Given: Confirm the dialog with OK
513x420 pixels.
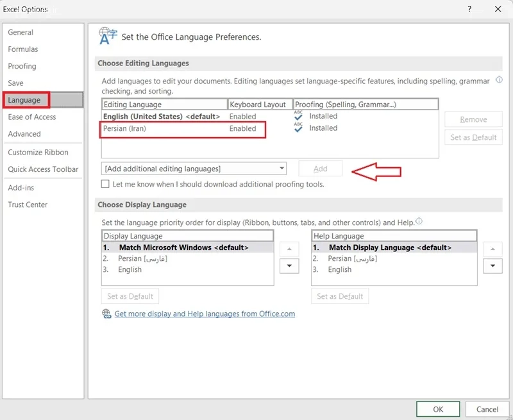Looking at the screenshot, I should point(438,409).
